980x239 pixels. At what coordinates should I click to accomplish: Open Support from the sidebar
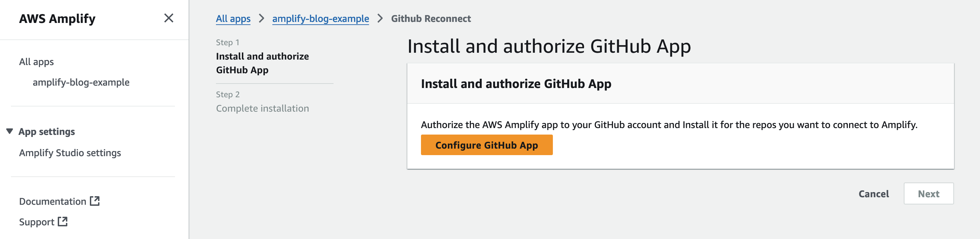tap(36, 222)
